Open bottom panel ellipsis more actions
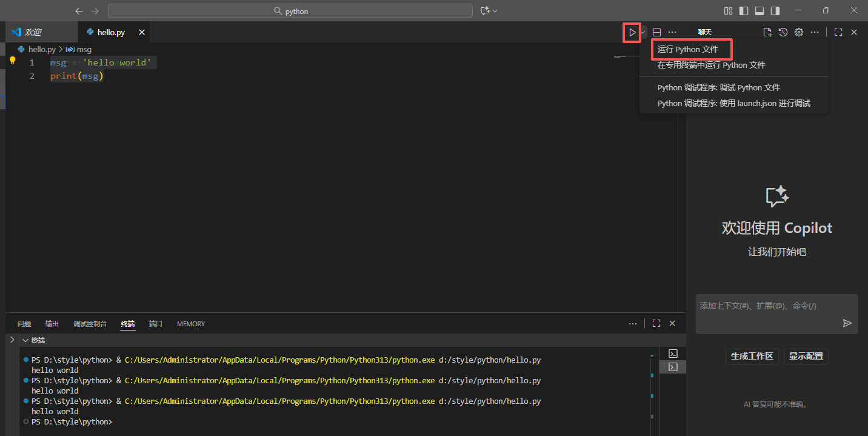868x436 pixels. pyautogui.click(x=633, y=324)
